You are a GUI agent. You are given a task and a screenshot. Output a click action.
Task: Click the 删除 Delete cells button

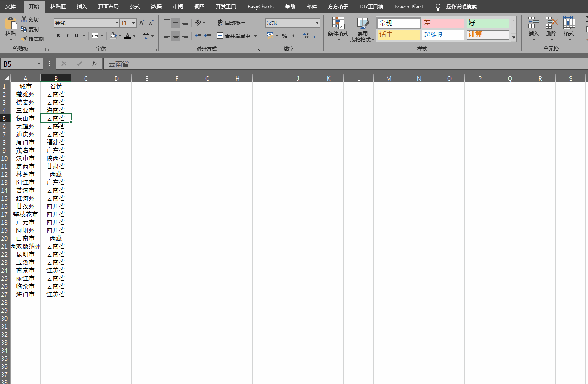551,29
